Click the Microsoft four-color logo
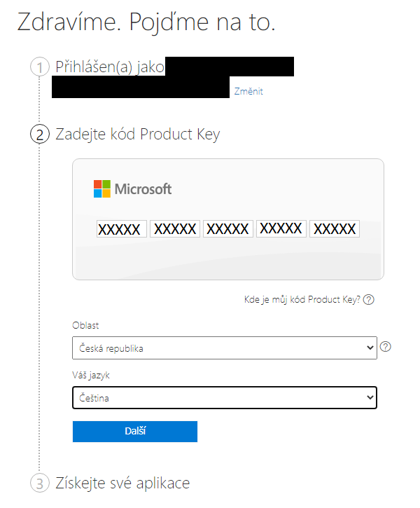The width and height of the screenshot is (420, 508). [102, 189]
